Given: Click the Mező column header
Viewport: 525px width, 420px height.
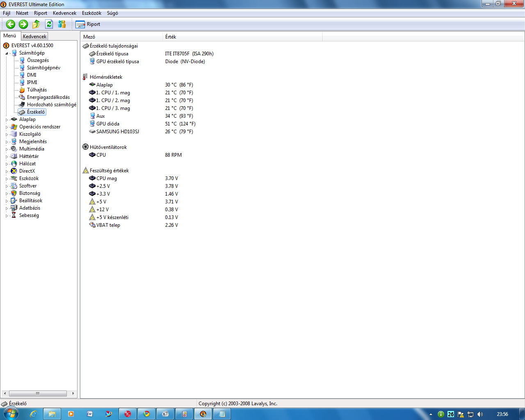Looking at the screenshot, I should pyautogui.click(x=121, y=37).
